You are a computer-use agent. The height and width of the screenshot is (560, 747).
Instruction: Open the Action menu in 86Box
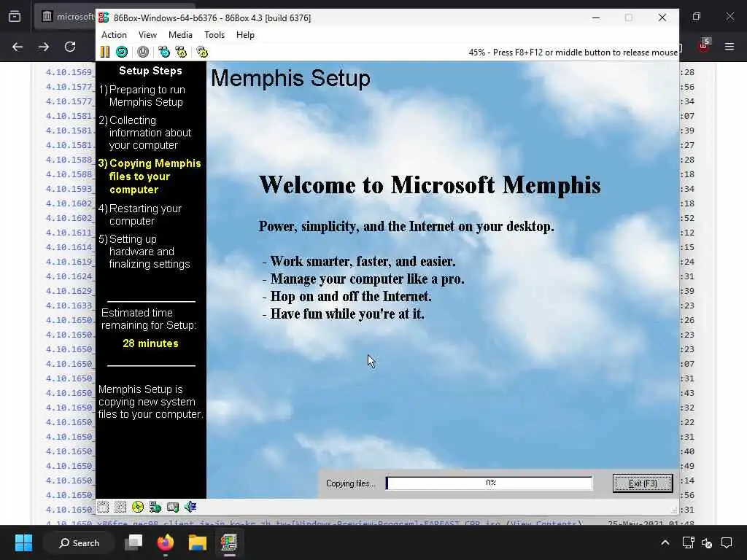click(114, 35)
